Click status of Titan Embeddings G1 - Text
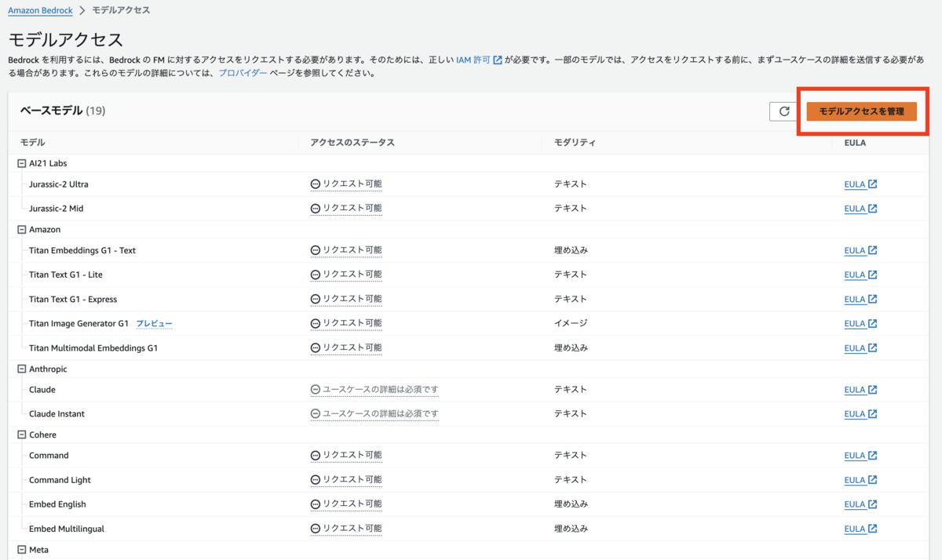 click(x=346, y=250)
